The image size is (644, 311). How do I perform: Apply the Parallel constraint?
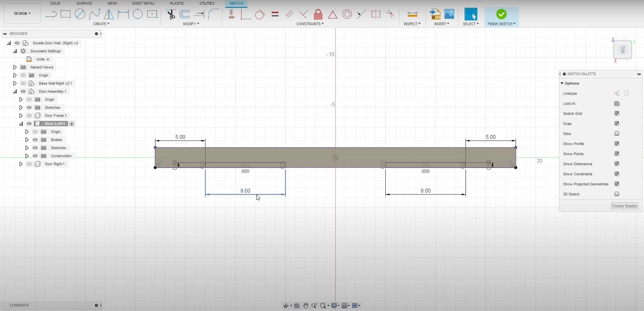pos(289,14)
